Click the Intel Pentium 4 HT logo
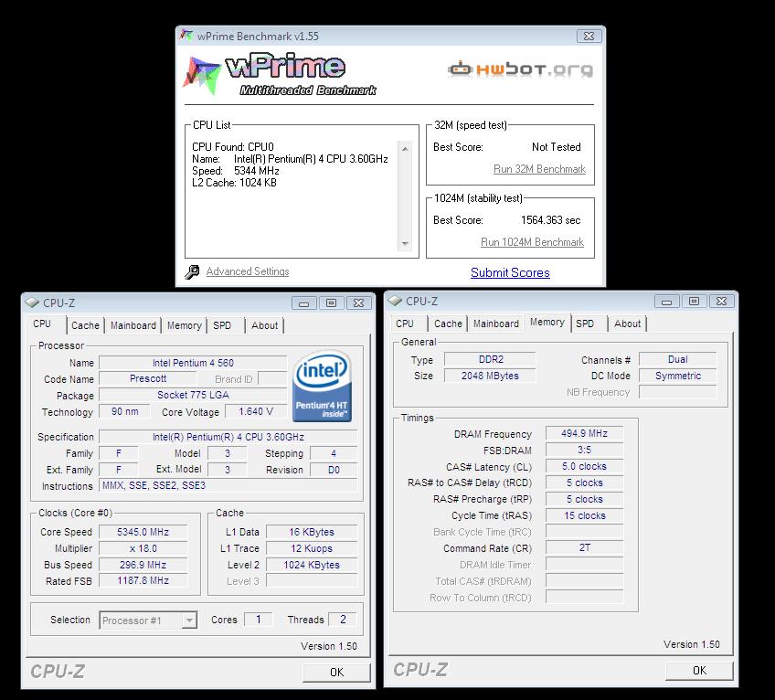Image resolution: width=775 pixels, height=700 pixels. (x=323, y=386)
